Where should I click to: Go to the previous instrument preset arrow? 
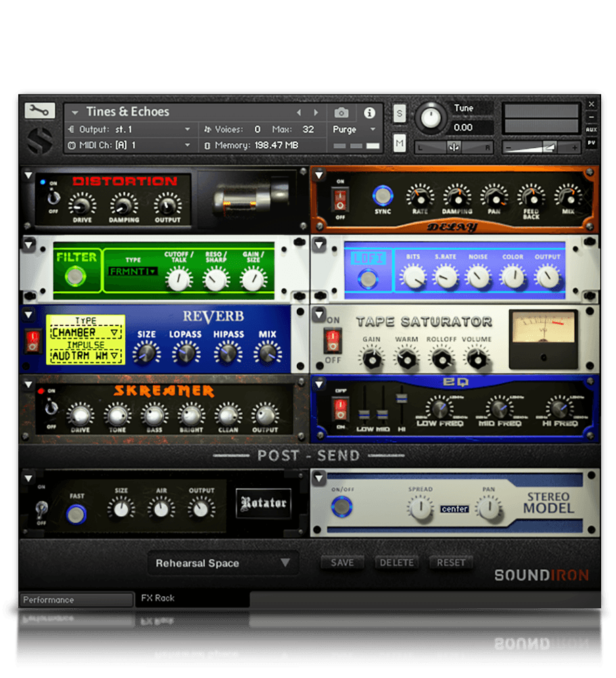(299, 112)
